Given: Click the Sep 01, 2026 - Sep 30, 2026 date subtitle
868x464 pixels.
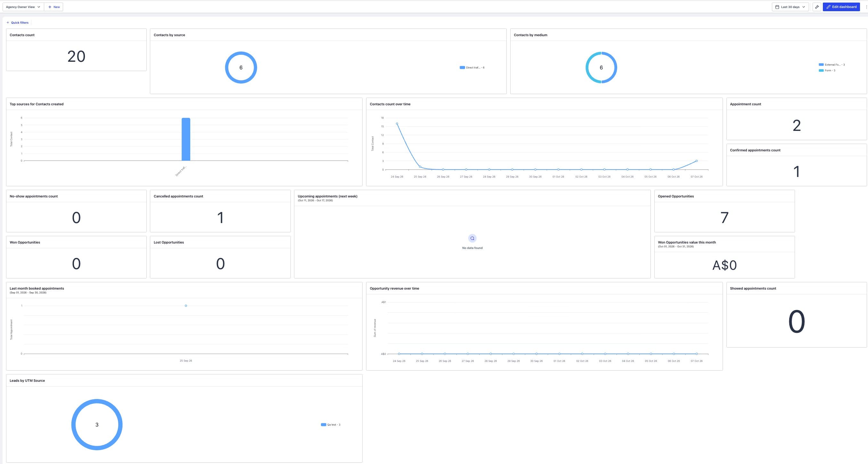Looking at the screenshot, I should tap(28, 292).
